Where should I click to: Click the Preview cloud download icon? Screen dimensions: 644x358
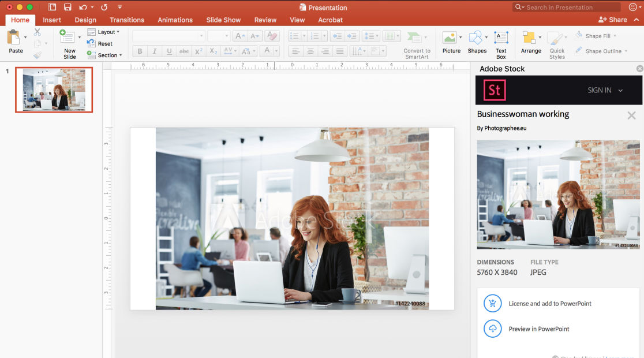point(492,329)
